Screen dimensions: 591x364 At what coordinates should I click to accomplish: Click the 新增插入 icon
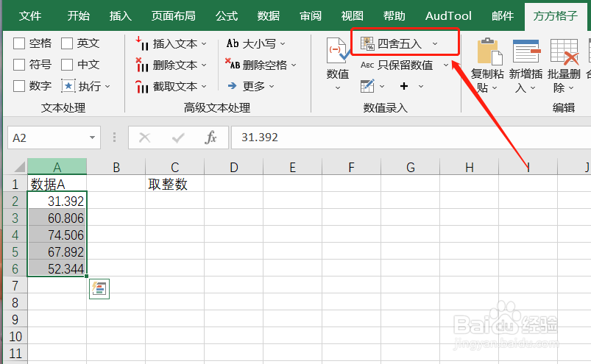(526, 51)
